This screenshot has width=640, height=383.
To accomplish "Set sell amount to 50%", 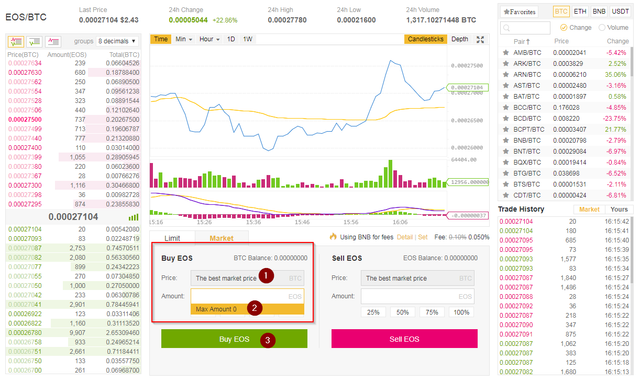I will (x=402, y=312).
